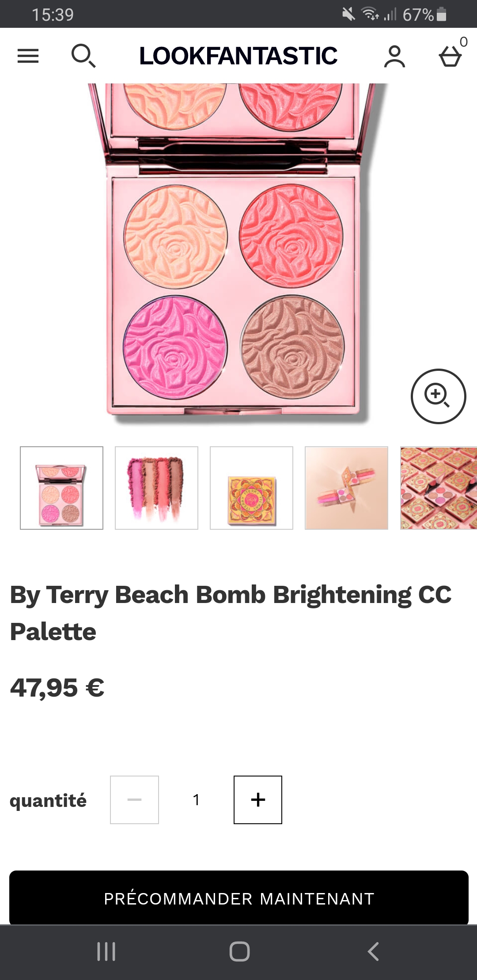Zoom the product image with magnifier button

point(438,396)
